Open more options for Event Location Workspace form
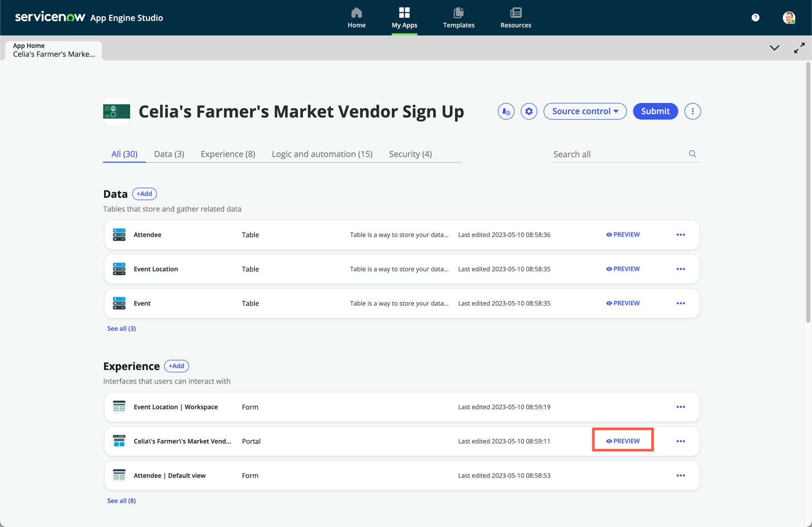This screenshot has height=527, width=812. coord(681,407)
